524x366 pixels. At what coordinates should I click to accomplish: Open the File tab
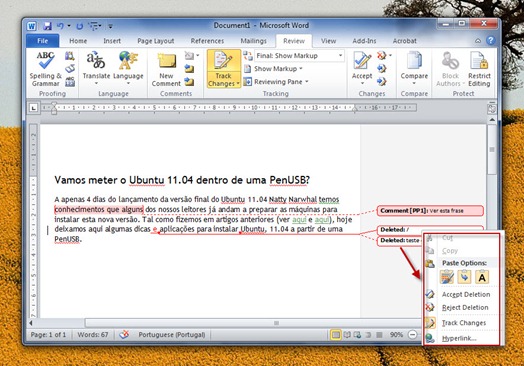tap(42, 41)
